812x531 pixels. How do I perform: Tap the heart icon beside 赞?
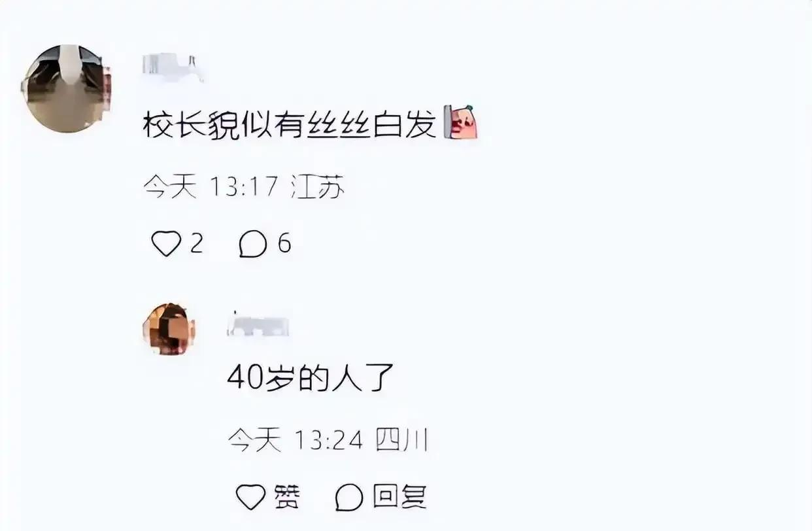tap(250, 497)
